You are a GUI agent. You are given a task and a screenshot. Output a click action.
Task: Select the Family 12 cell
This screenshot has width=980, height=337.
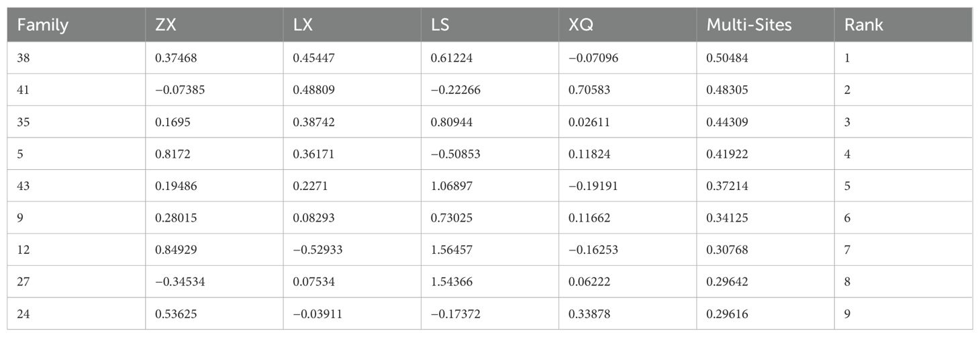pyautogui.click(x=25, y=250)
